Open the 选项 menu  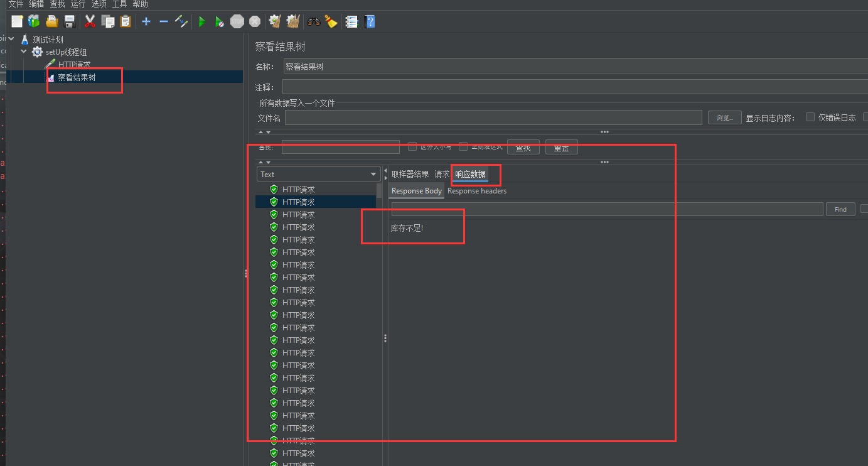[x=99, y=4]
